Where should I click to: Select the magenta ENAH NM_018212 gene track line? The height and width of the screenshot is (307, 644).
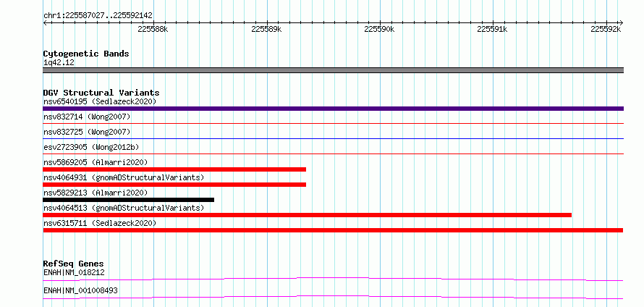click(x=333, y=279)
